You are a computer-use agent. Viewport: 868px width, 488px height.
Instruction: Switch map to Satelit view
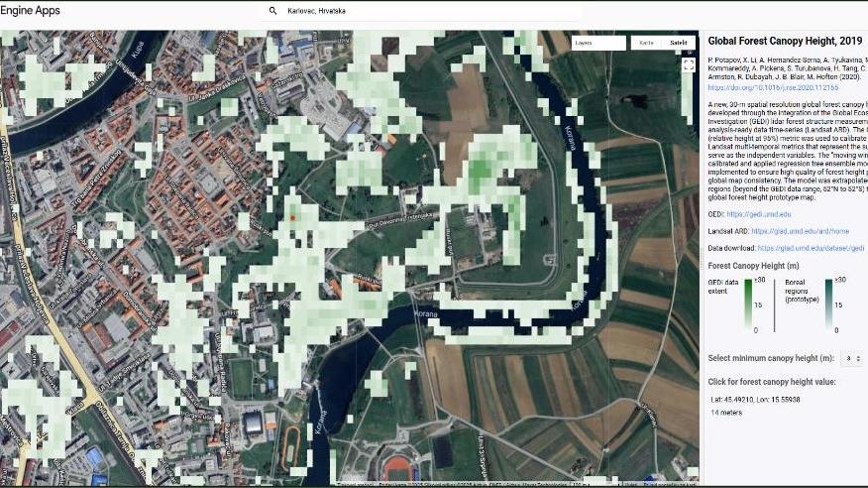click(678, 43)
